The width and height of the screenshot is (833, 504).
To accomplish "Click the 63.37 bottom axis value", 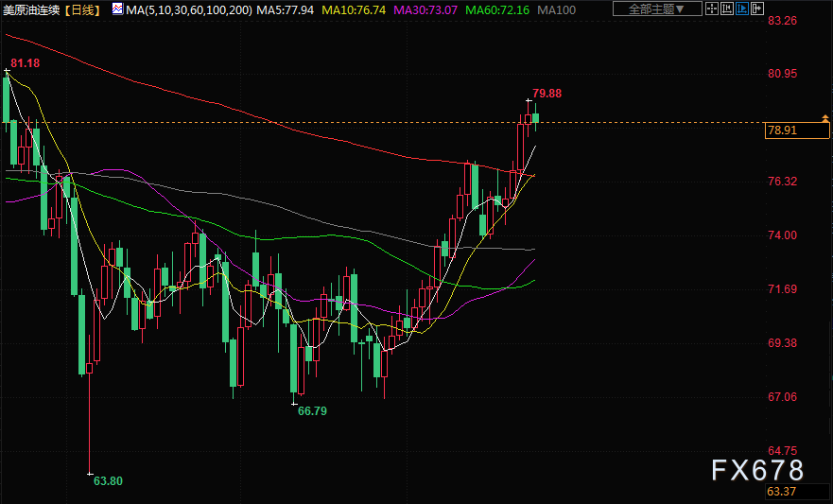I will click(781, 492).
